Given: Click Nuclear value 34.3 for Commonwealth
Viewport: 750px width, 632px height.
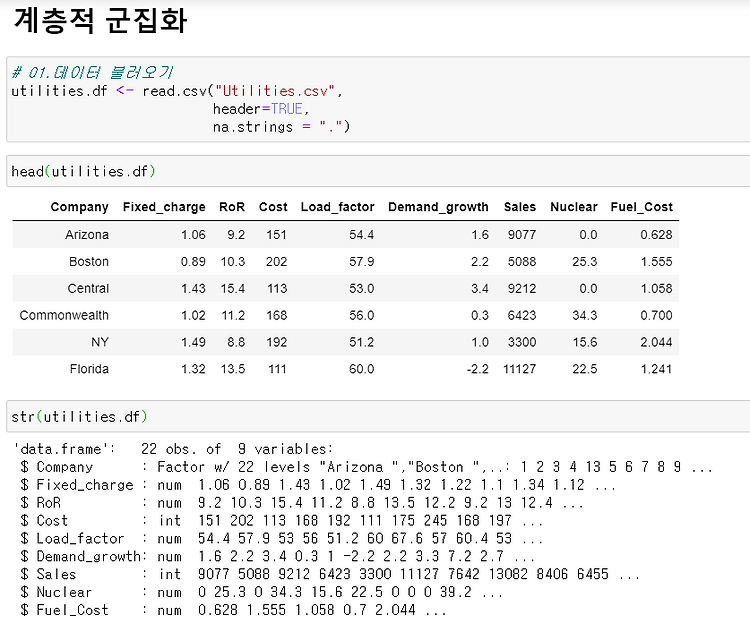Looking at the screenshot, I should tap(585, 315).
